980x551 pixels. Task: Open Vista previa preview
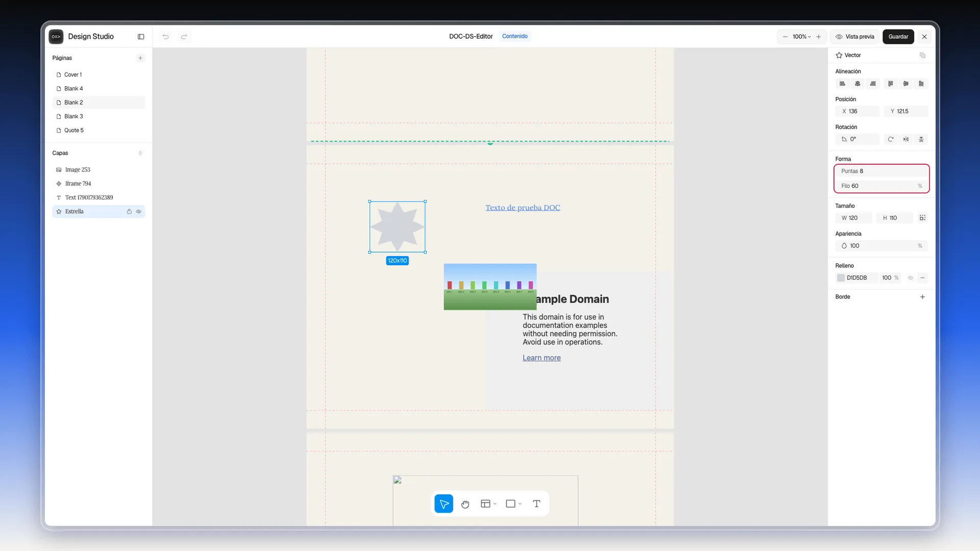(x=855, y=37)
